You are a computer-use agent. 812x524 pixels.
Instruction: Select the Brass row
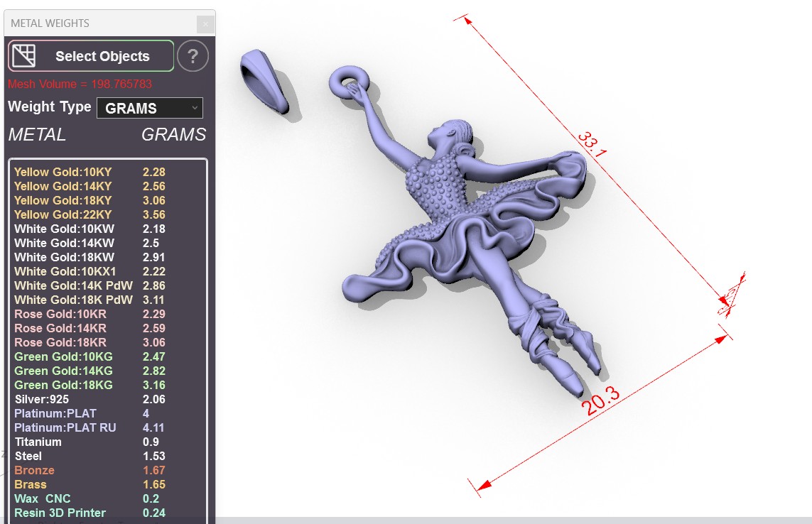108,485
